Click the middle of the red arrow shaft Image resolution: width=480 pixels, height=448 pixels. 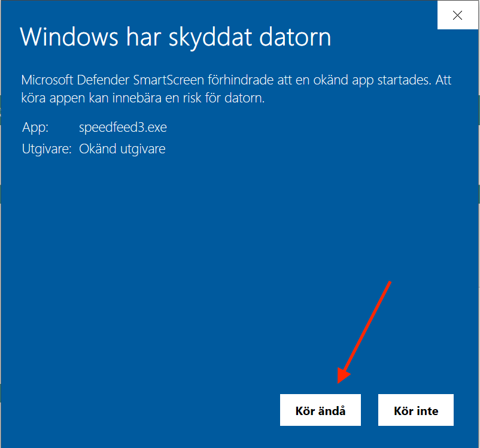click(365, 331)
